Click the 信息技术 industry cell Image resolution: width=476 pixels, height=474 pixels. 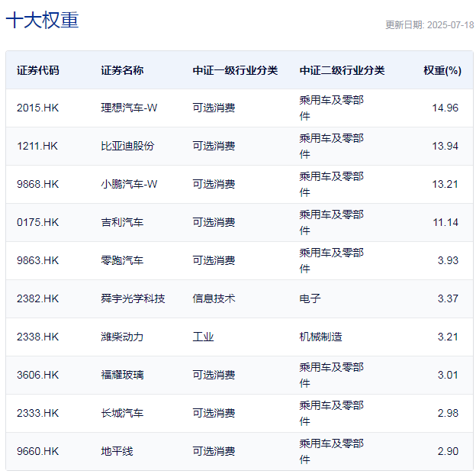[214, 298]
